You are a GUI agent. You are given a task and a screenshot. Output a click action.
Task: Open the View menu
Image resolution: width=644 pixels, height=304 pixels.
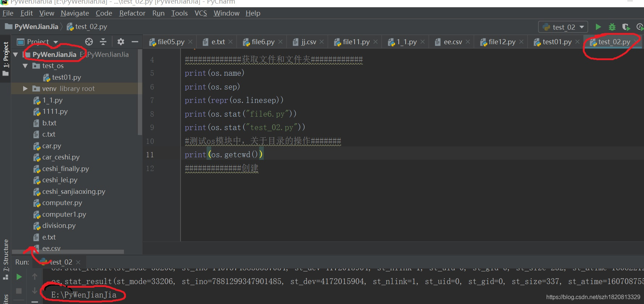pyautogui.click(x=47, y=13)
